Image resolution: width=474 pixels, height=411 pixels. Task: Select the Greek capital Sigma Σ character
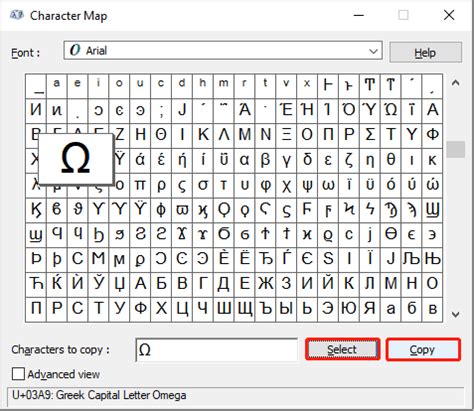tap(370, 135)
